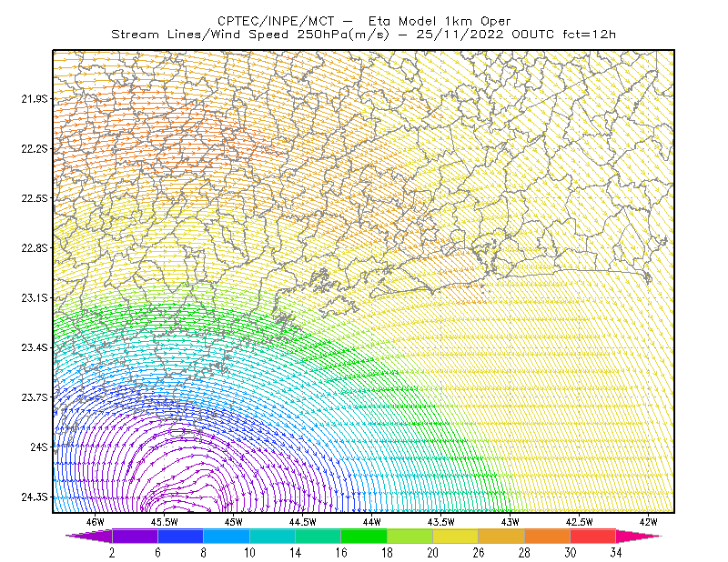This screenshot has width=728, height=562.
Task: Click the CPTEC/INPE/MCT title text
Action: 276,21
